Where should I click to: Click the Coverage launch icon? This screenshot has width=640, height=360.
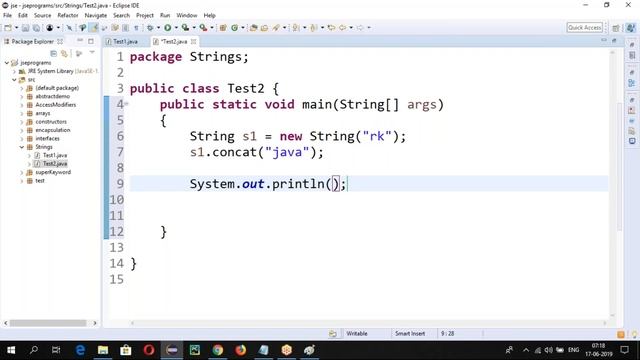point(185,28)
